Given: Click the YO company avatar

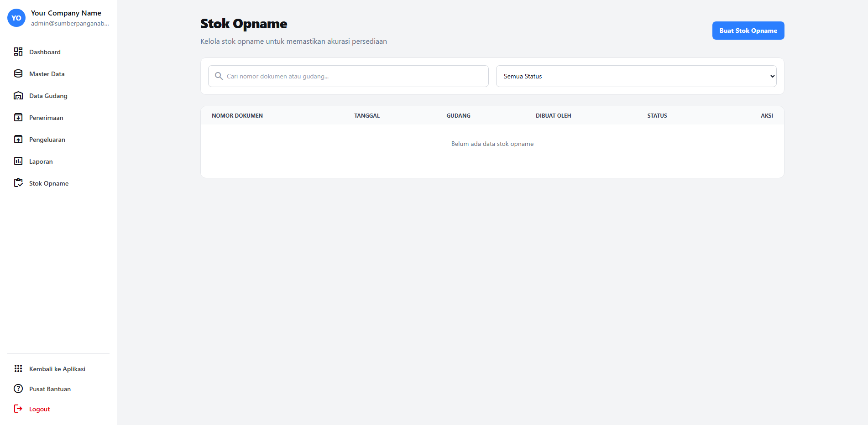Looking at the screenshot, I should (x=16, y=18).
